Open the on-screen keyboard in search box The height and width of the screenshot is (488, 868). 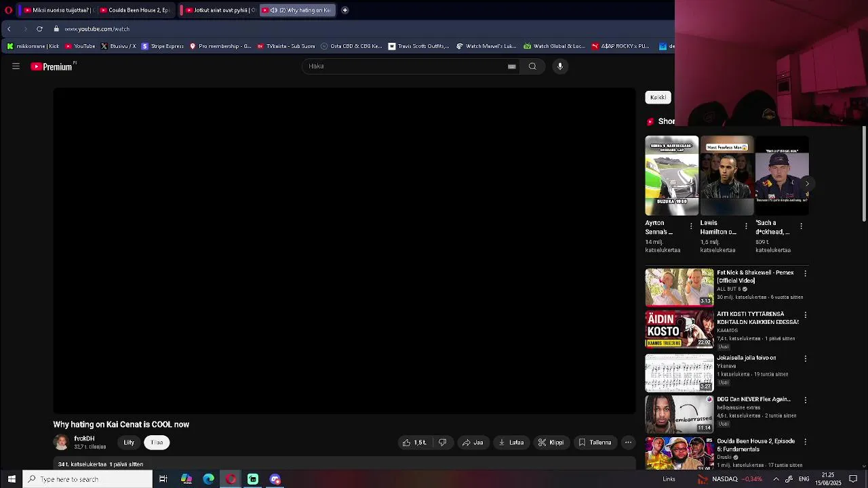[512, 66]
